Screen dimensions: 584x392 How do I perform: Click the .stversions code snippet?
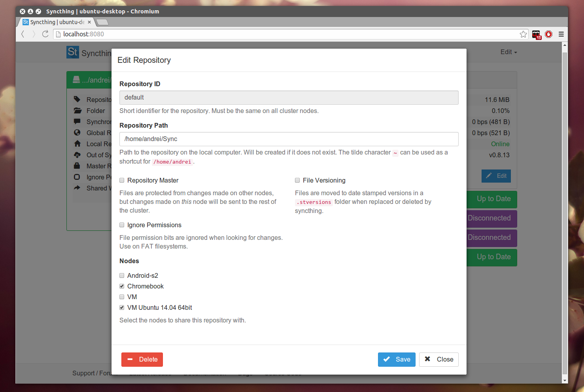tap(314, 202)
